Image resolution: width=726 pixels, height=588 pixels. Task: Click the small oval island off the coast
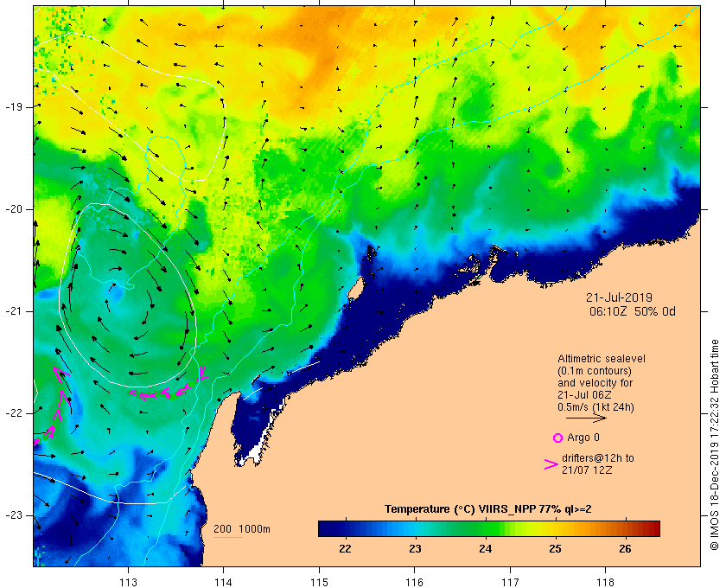point(355,289)
